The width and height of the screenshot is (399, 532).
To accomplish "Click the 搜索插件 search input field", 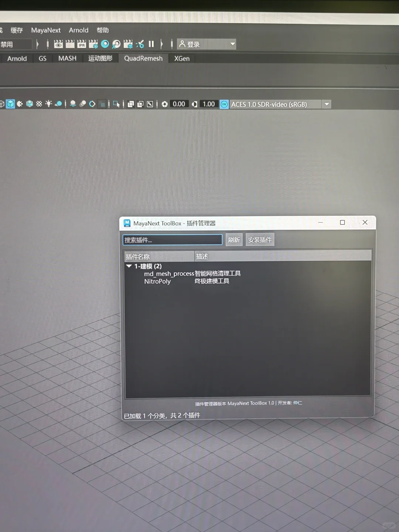I will [x=172, y=240].
